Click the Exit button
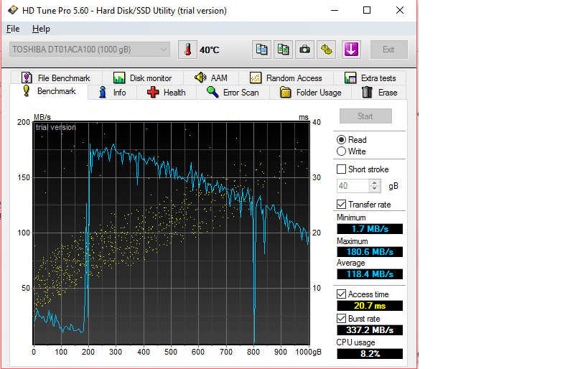The width and height of the screenshot is (588, 369). pos(389,50)
